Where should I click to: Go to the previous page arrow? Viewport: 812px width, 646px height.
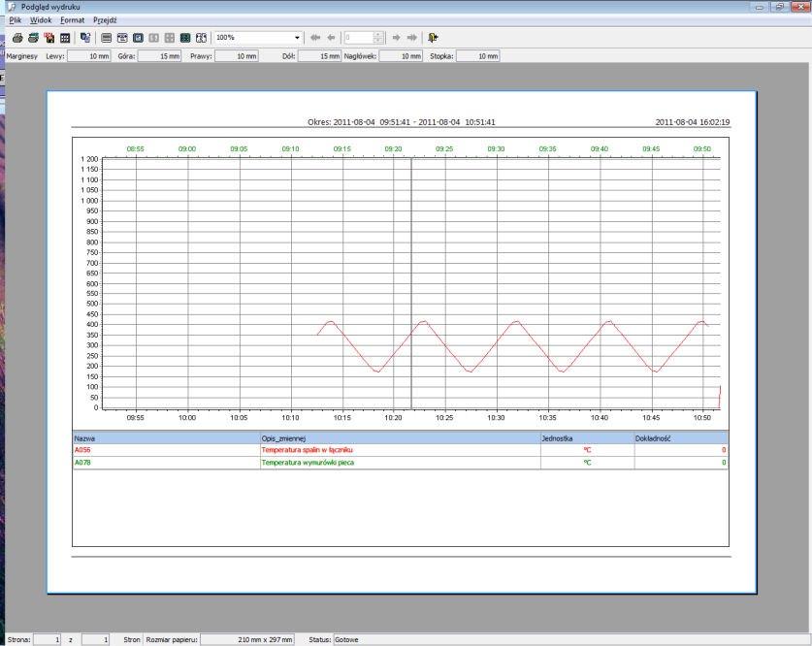(331, 38)
